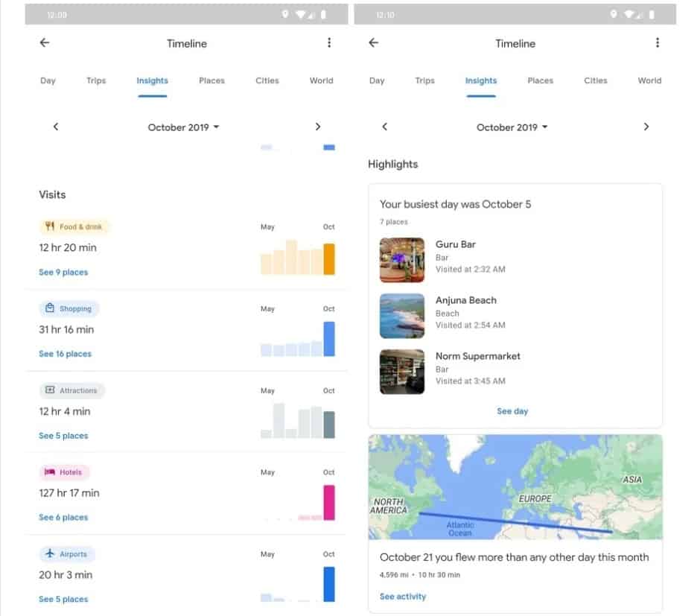Tap the Shopping category chip
The image size is (700, 616).
pos(69,308)
